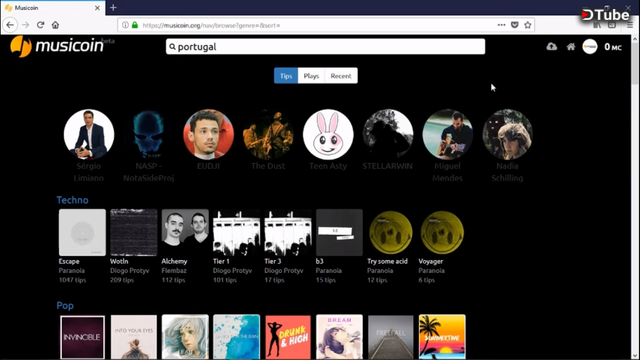Click the browser forward arrow button

pos(25,25)
